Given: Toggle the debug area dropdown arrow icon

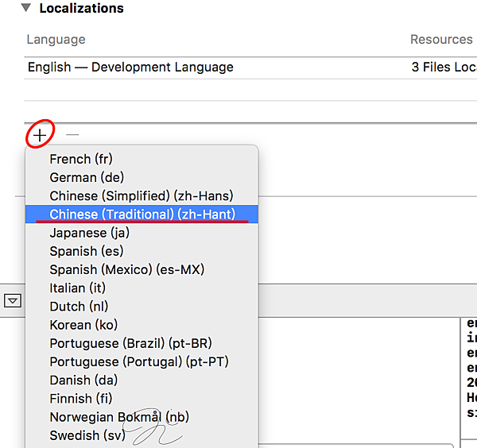Looking at the screenshot, I should point(12,300).
